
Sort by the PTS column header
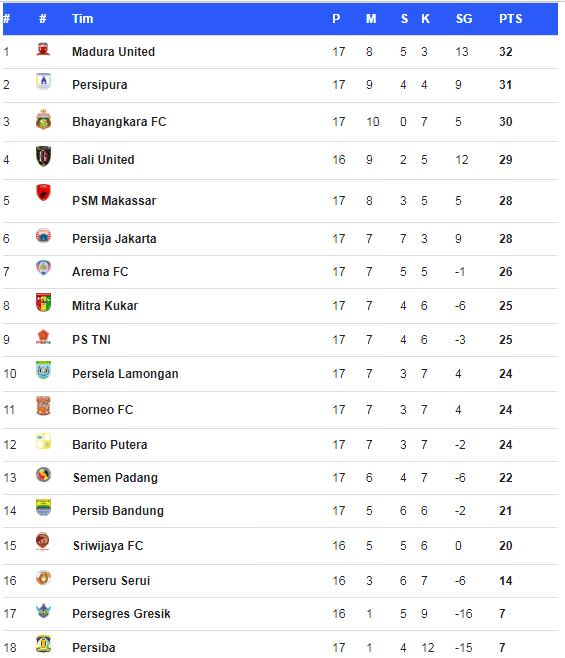point(510,19)
